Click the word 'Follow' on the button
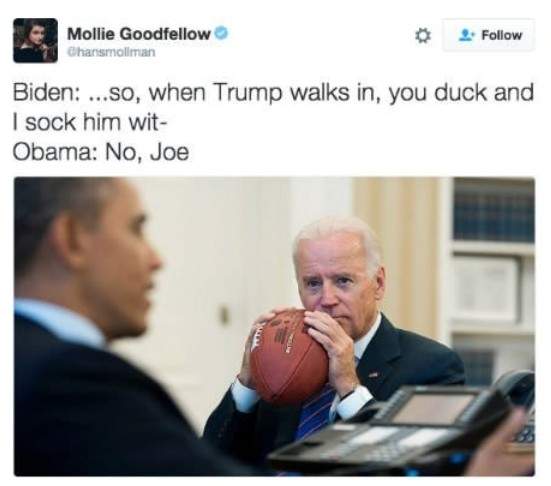Image resolution: width=551 pixels, height=486 pixels. click(x=501, y=35)
